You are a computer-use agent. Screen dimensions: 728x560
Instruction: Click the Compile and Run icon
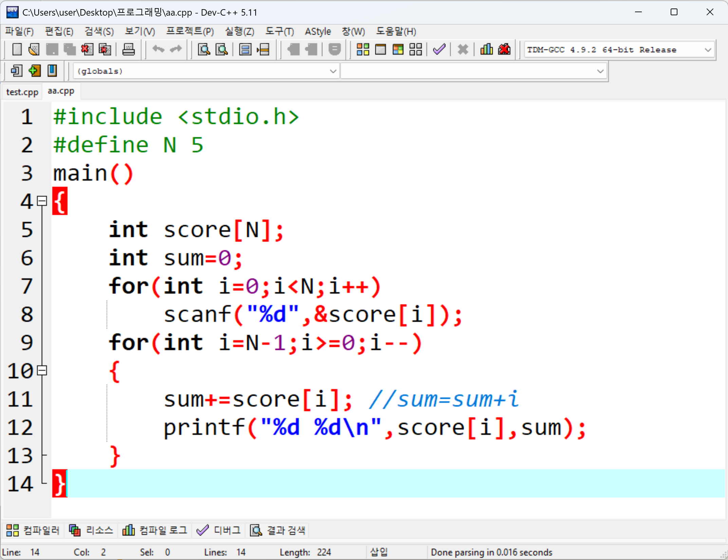tap(398, 50)
